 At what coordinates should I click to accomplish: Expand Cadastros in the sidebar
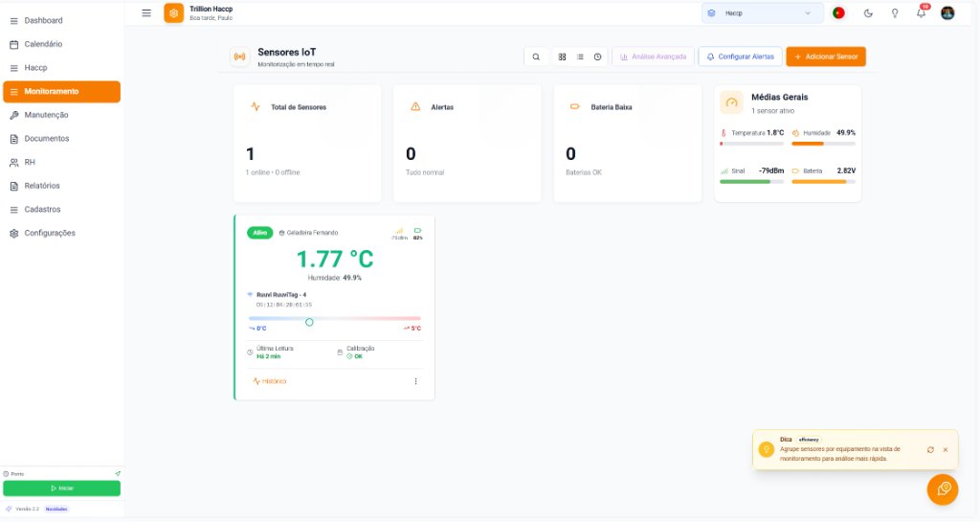pos(61,210)
